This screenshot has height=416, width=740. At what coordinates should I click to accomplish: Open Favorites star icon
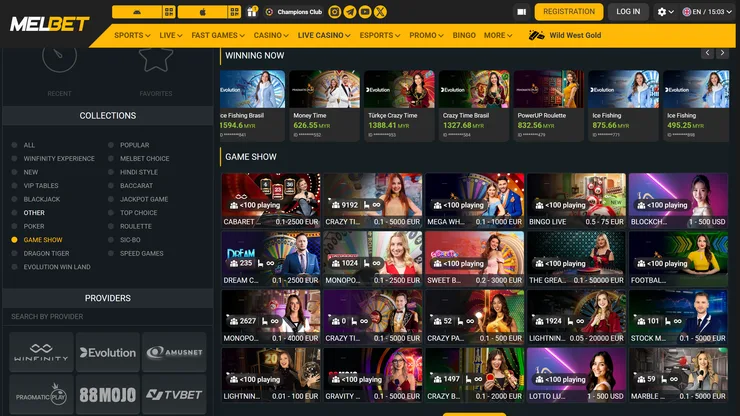point(156,60)
